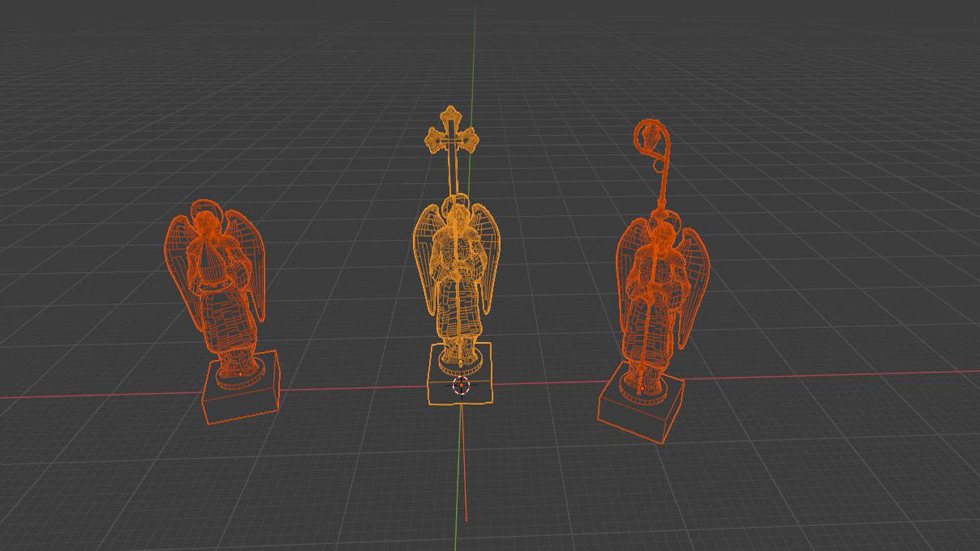Click the origin dot of the right statue

tap(642, 389)
